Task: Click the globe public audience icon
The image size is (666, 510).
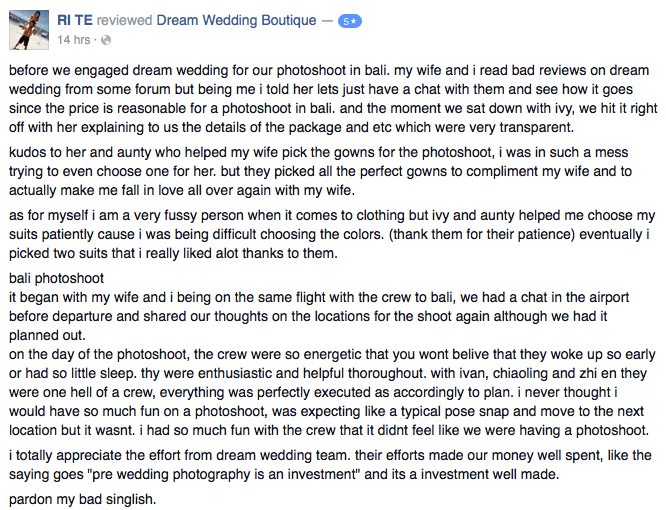Action: 106,40
